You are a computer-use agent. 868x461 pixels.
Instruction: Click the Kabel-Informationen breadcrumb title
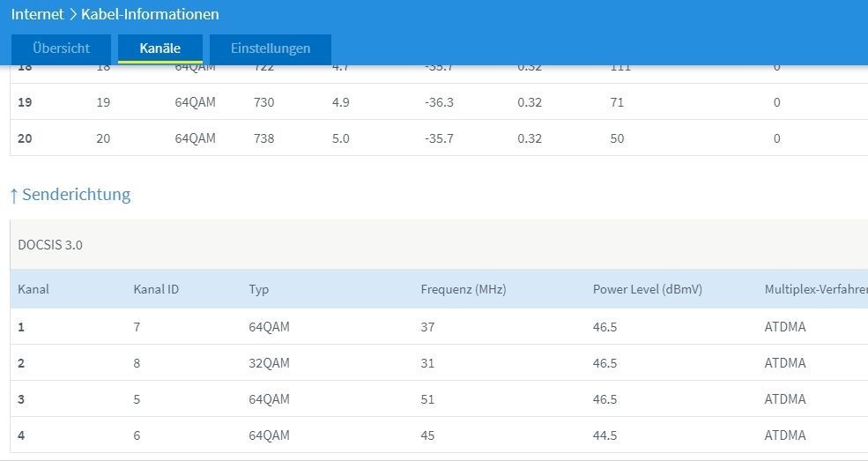pyautogui.click(x=150, y=14)
